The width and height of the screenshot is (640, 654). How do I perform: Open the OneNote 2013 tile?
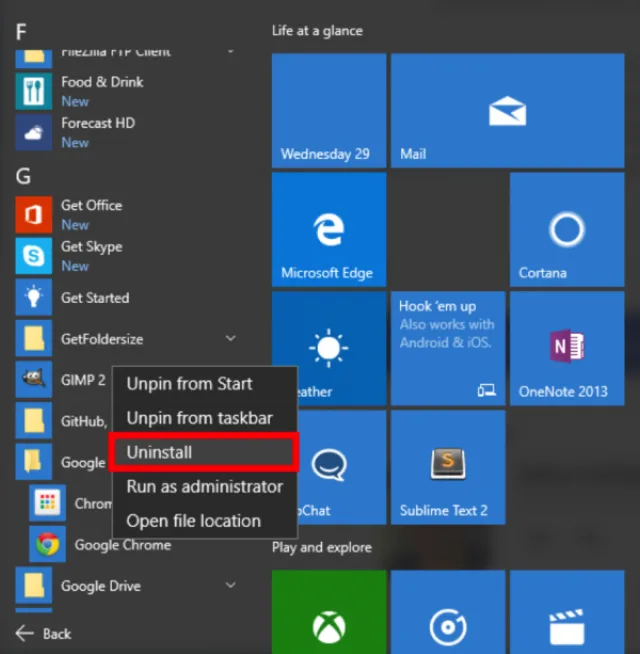(567, 349)
